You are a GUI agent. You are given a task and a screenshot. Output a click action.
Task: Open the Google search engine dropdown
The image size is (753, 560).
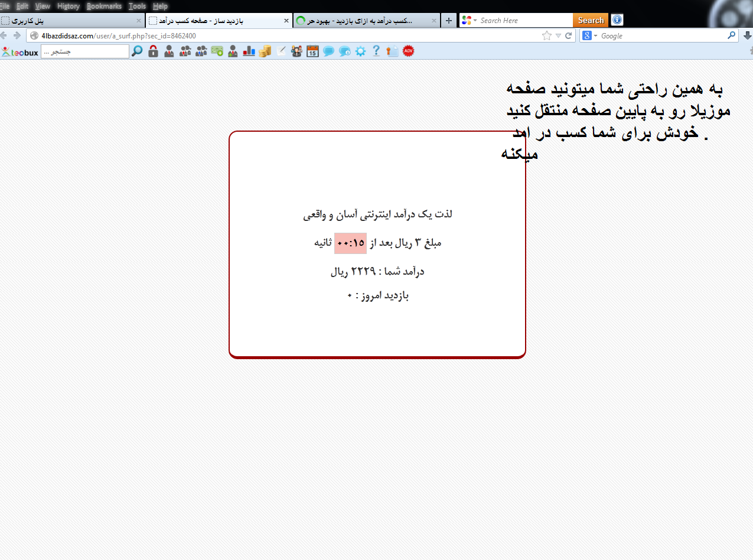[x=590, y=35]
